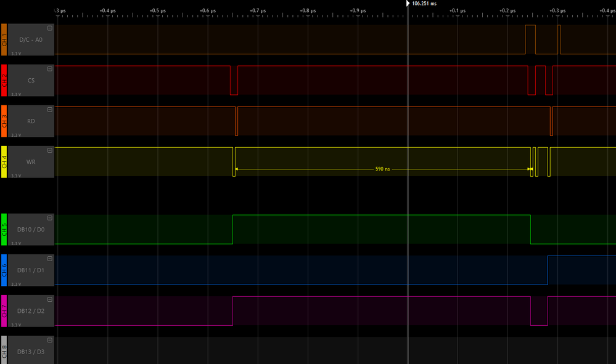Click the 3.3 V label on D/C - A0
Image resolution: width=616 pixels, height=364 pixels.
coord(16,54)
